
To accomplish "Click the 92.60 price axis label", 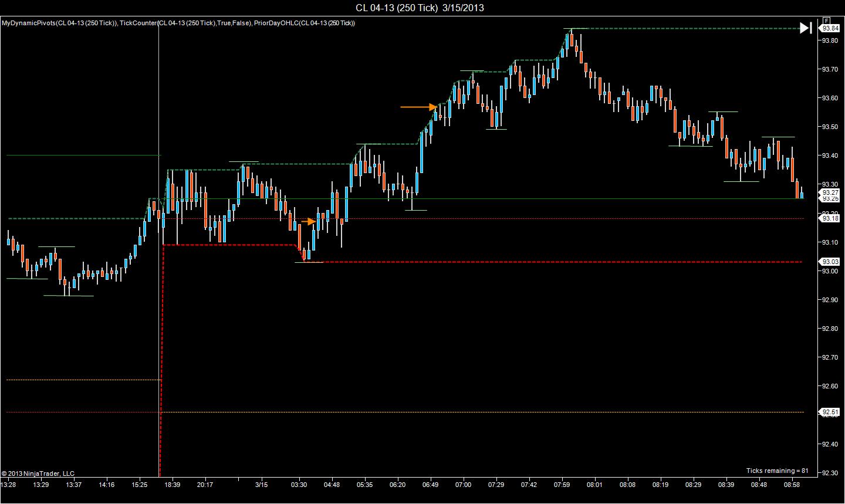I will tap(830, 386).
